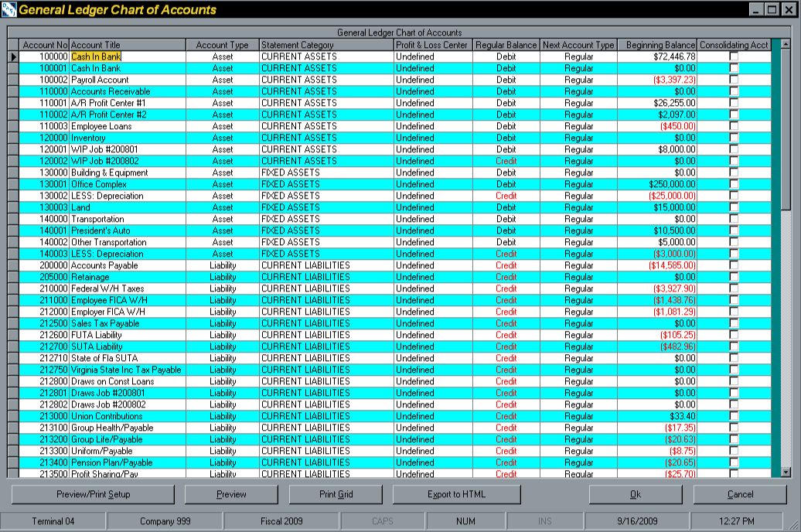Click the Other Transportation cell
This screenshot has height=532, width=801.
point(128,242)
